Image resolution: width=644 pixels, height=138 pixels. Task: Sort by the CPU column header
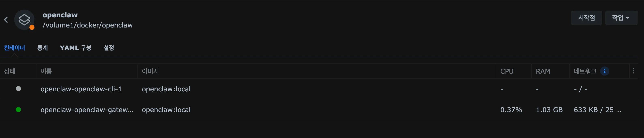coord(507,71)
